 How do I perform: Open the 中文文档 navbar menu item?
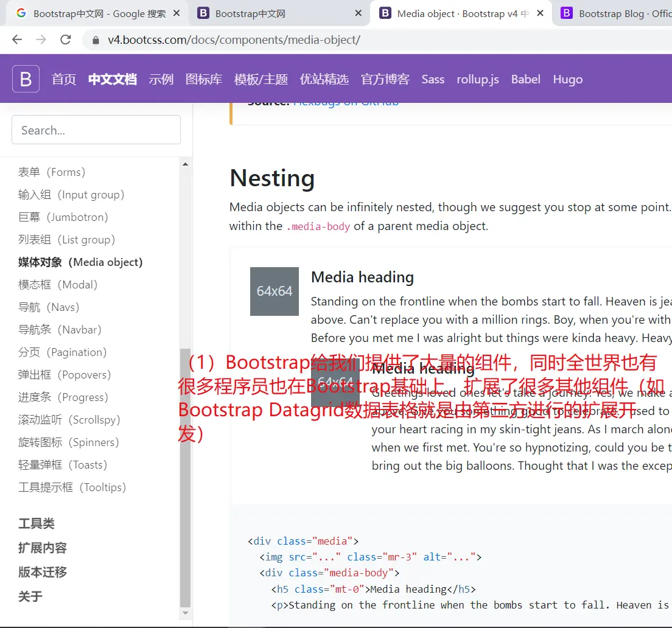pos(112,79)
